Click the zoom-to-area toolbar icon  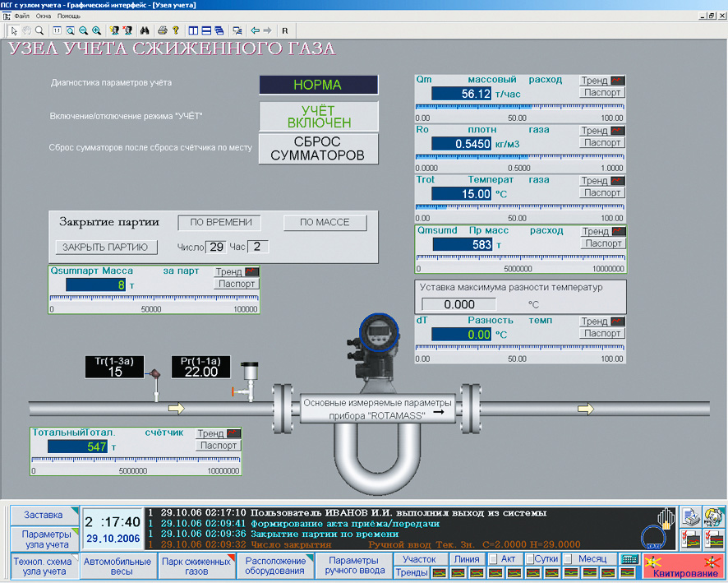pos(70,30)
